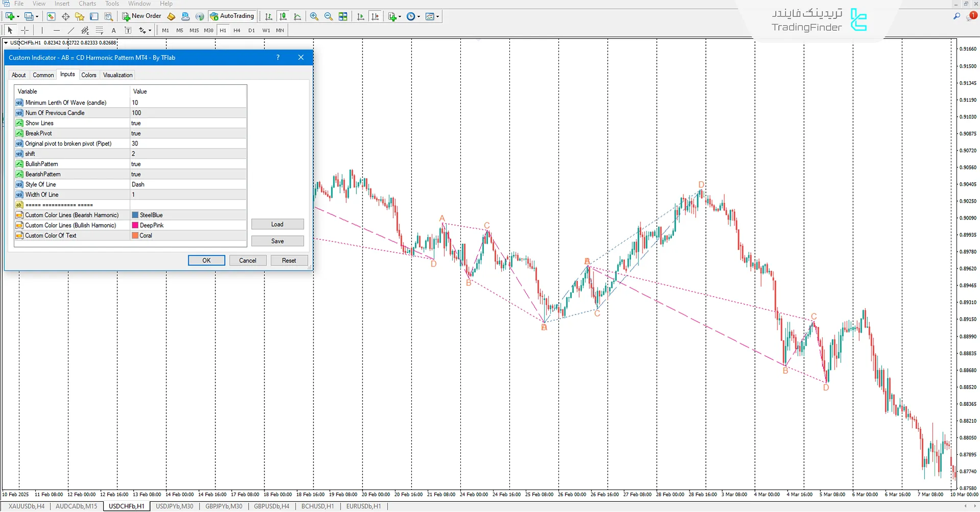The height and width of the screenshot is (512, 980).
Task: Click the Zoom In magnifier icon
Action: pos(314,16)
